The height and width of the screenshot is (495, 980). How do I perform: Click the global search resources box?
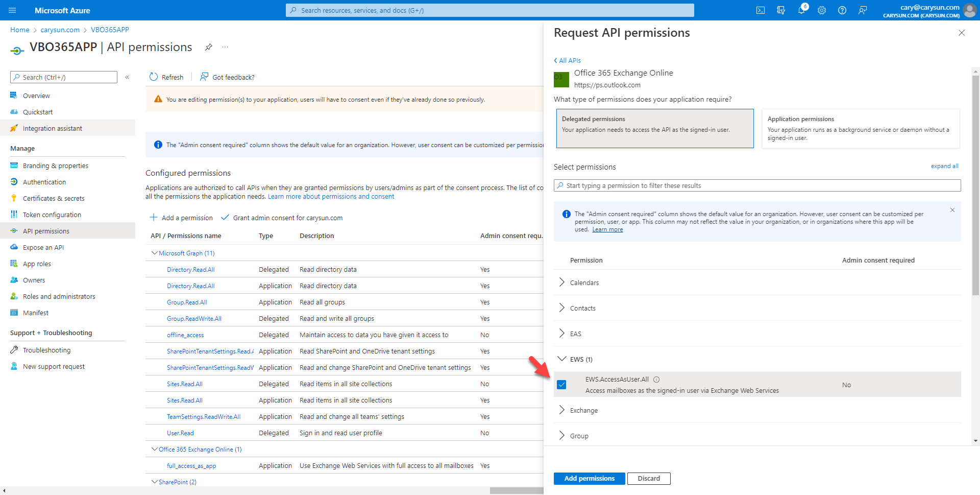click(x=490, y=10)
